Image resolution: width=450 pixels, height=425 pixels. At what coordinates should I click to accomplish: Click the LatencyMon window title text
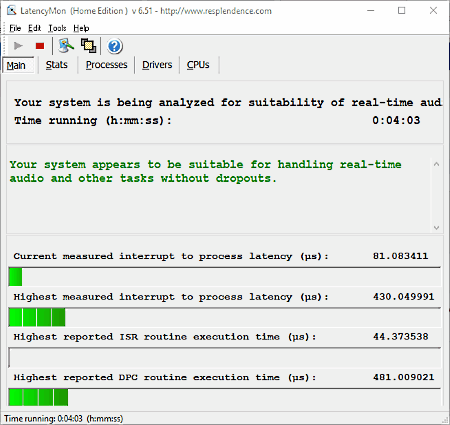[x=146, y=11]
